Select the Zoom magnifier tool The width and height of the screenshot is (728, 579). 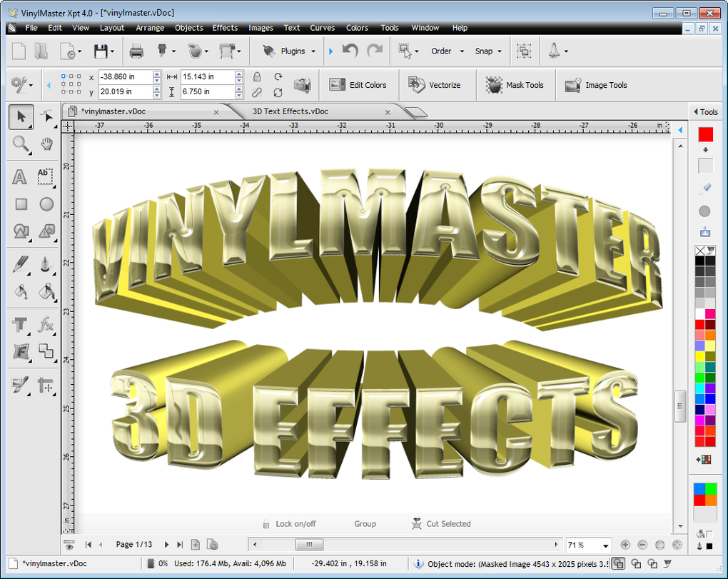tap(21, 144)
